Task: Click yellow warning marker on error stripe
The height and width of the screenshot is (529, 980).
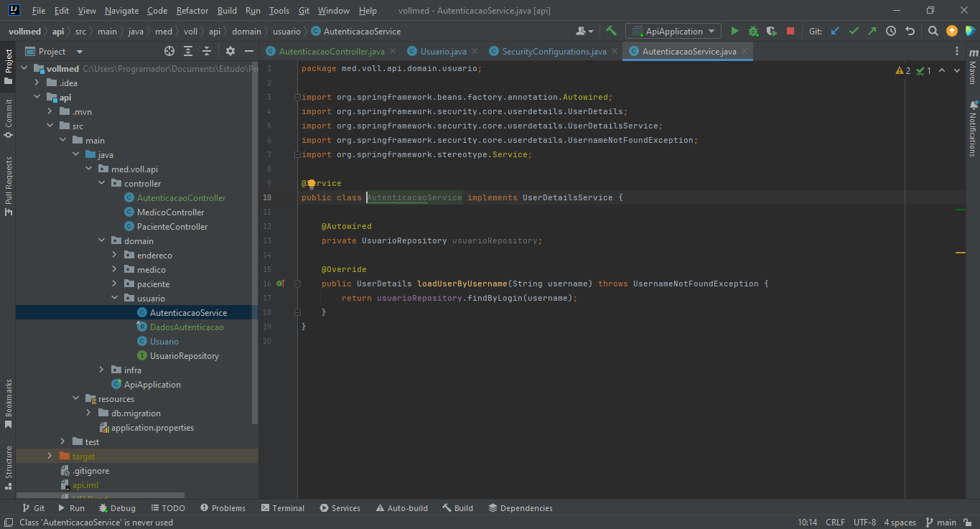Action: pos(961,253)
